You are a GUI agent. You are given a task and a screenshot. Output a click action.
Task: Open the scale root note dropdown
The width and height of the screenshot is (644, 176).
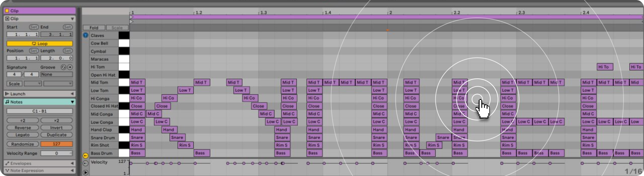pos(33,84)
